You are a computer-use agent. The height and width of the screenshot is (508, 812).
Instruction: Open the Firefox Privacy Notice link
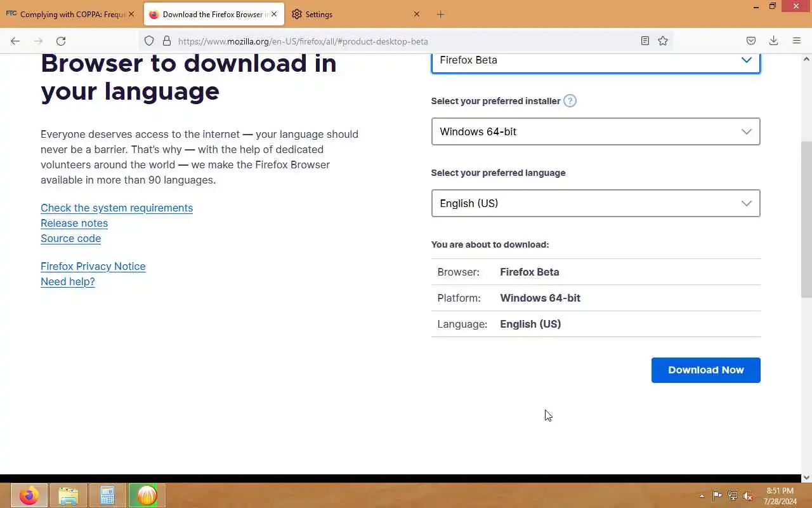(x=93, y=266)
